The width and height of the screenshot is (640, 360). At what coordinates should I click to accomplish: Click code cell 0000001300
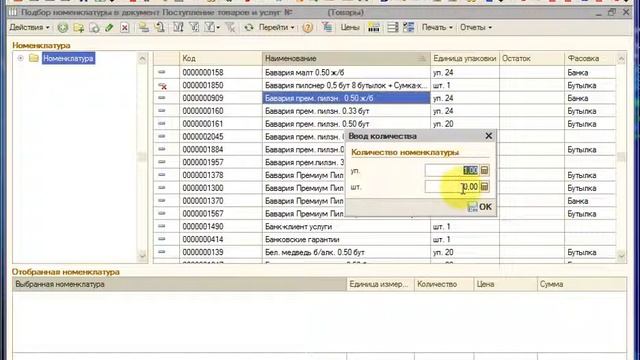tap(220, 188)
